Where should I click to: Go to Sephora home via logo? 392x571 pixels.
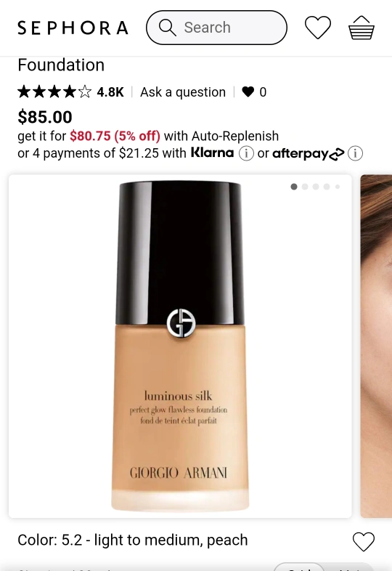point(73,28)
